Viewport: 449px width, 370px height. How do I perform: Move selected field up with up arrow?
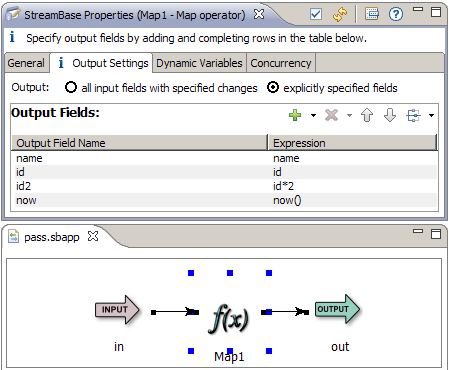pos(367,115)
